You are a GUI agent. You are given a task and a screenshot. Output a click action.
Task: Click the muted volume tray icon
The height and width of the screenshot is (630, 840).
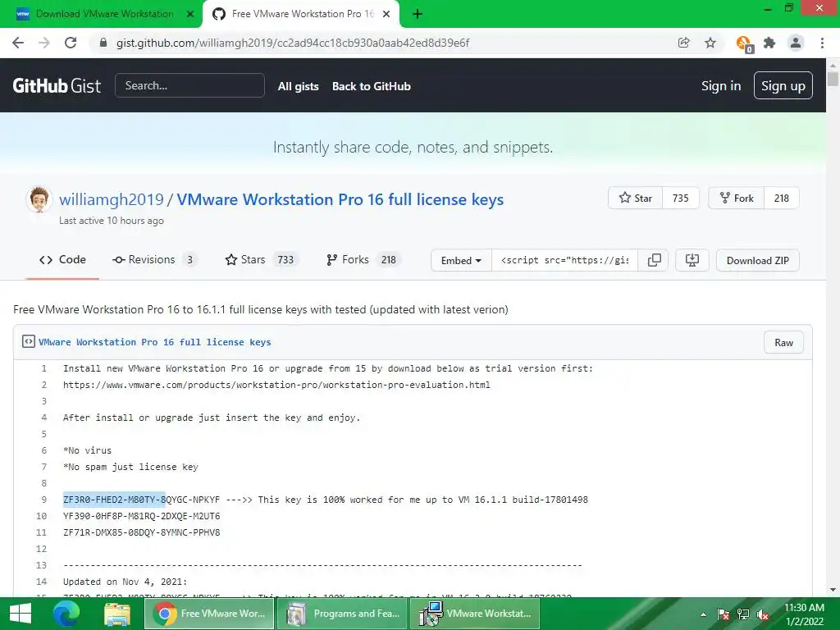point(763,614)
